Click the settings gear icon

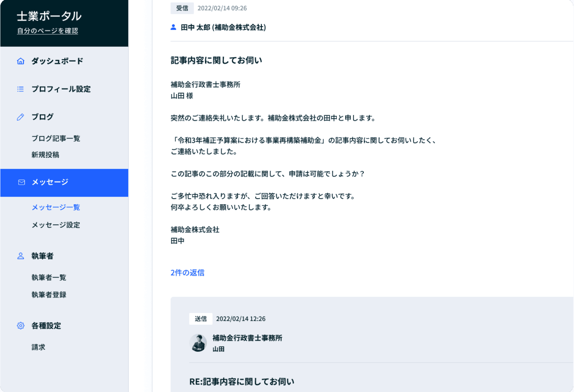21,326
